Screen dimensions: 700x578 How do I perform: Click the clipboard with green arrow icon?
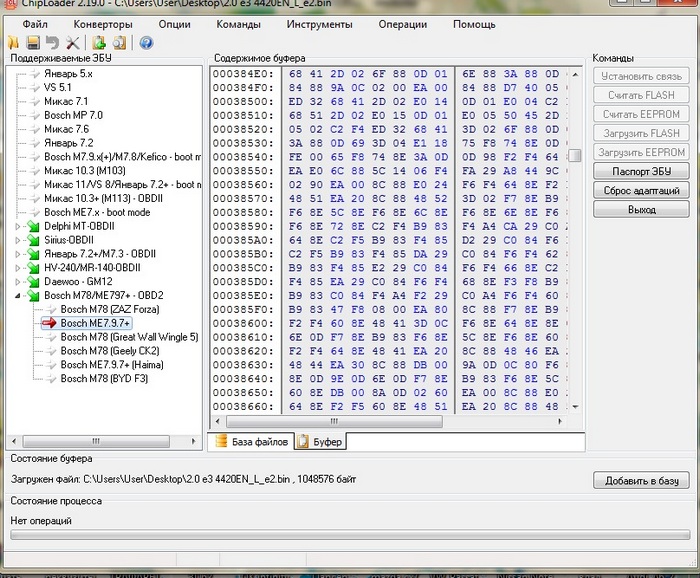[x=99, y=43]
